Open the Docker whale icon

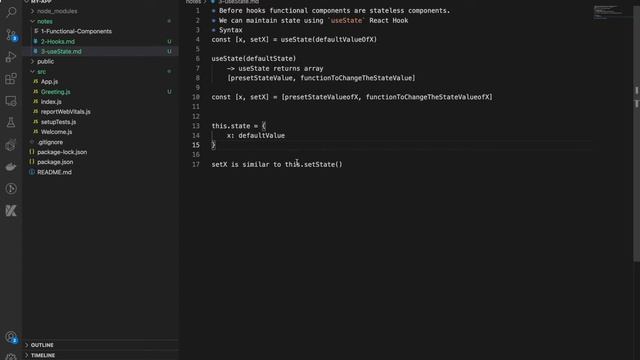coord(11,167)
